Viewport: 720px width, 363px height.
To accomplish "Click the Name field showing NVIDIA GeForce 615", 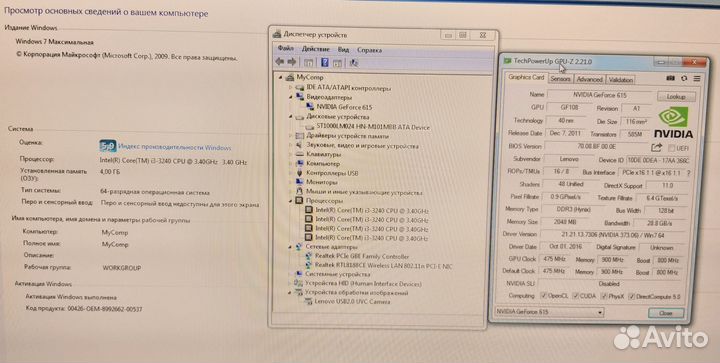I will click(x=599, y=95).
